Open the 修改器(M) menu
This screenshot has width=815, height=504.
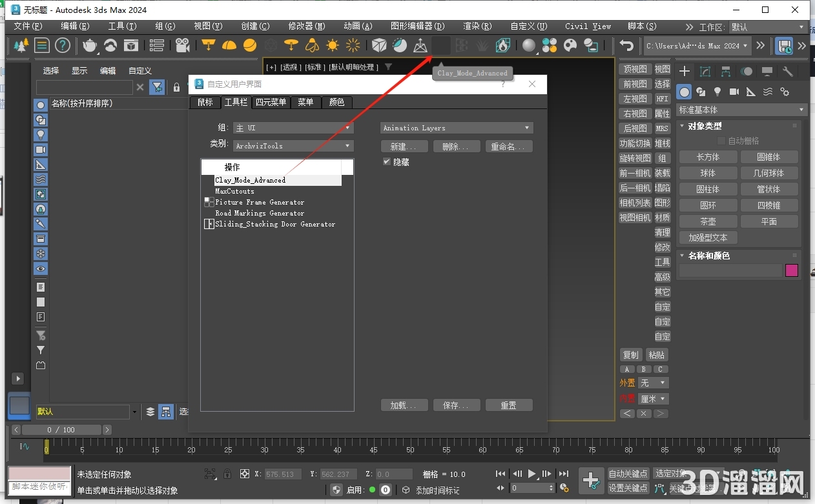[x=306, y=26]
